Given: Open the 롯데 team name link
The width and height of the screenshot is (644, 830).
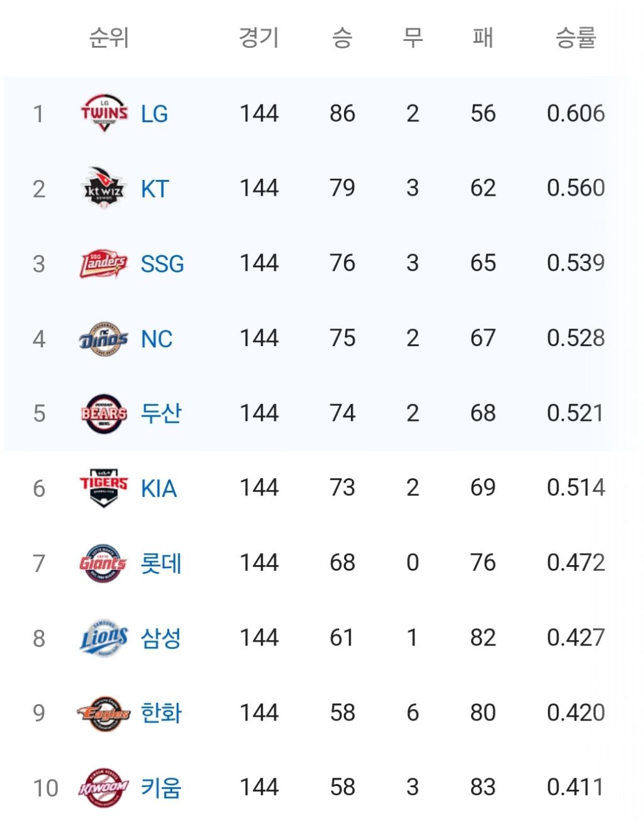Looking at the screenshot, I should pyautogui.click(x=161, y=563).
